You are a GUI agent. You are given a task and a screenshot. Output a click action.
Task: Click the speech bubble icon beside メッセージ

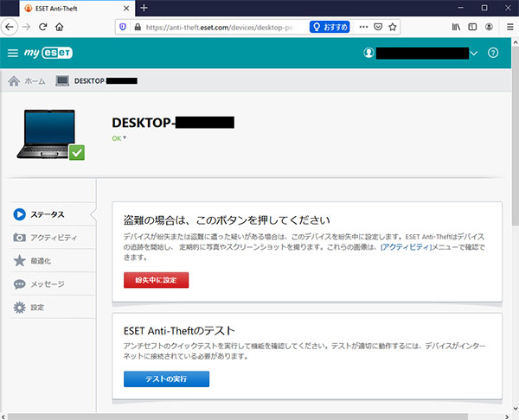tap(20, 284)
